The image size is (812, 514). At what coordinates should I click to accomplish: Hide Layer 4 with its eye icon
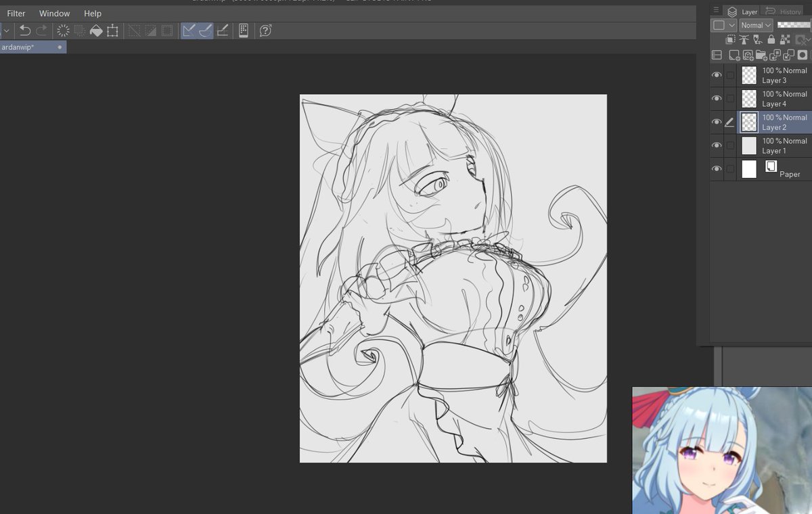[717, 99]
